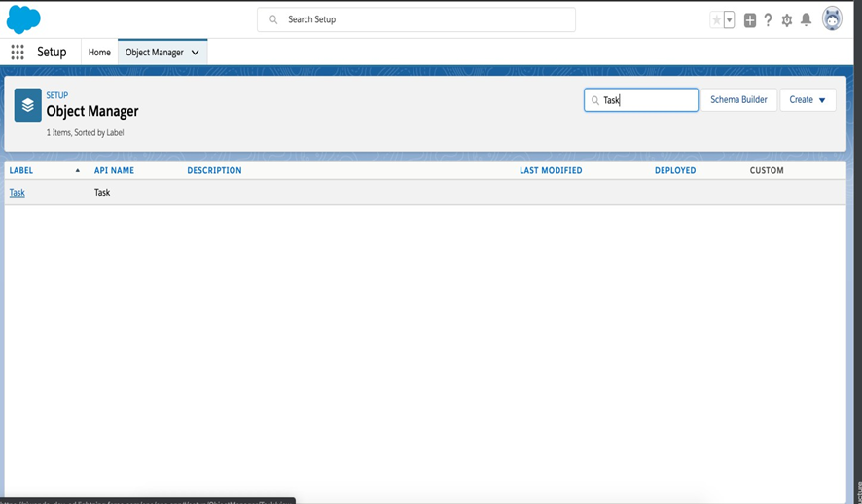Open the Task object link
The height and width of the screenshot is (504, 862).
[18, 193]
